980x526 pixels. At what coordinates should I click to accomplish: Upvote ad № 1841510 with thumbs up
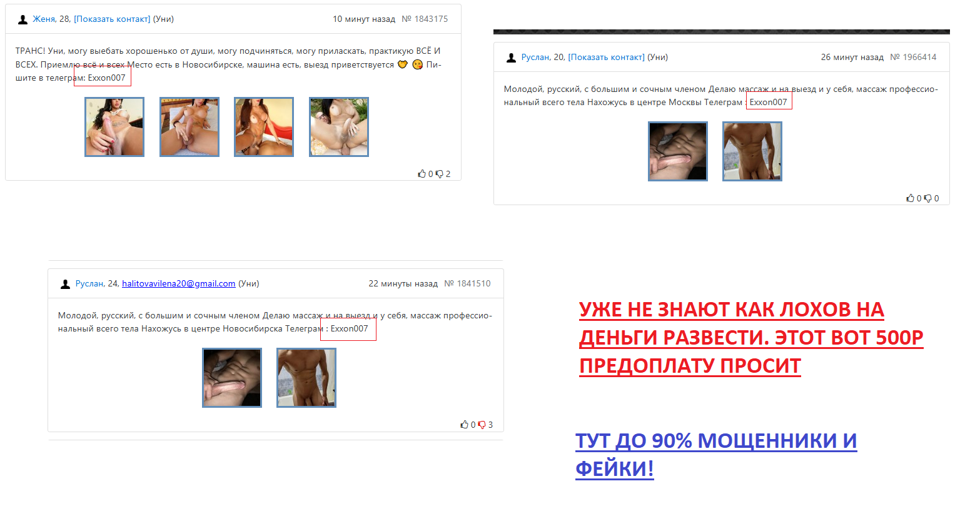click(x=464, y=425)
